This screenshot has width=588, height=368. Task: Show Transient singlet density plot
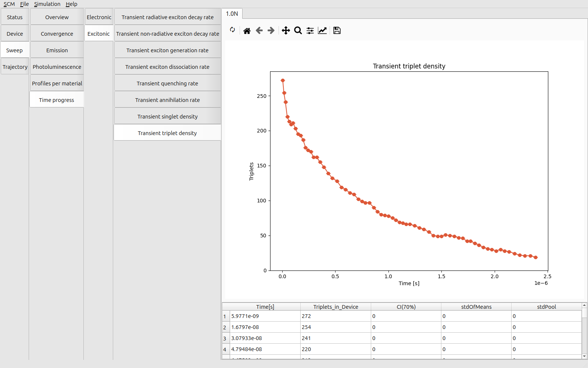pos(168,117)
